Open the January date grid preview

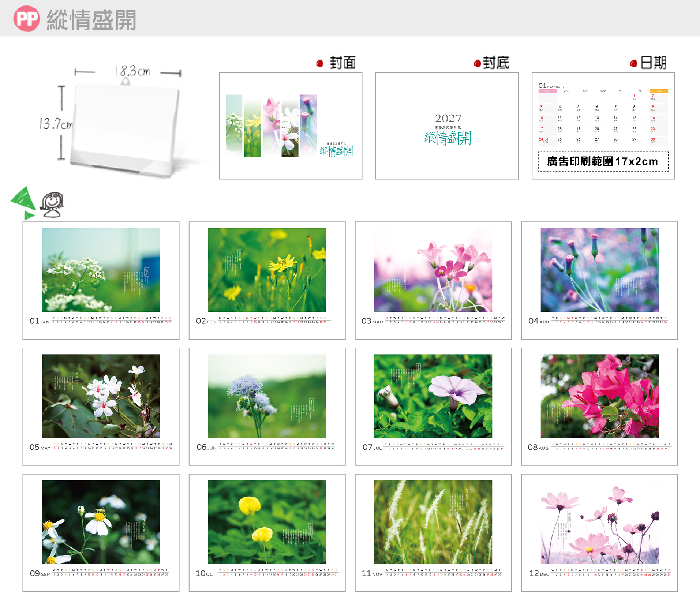(x=603, y=126)
